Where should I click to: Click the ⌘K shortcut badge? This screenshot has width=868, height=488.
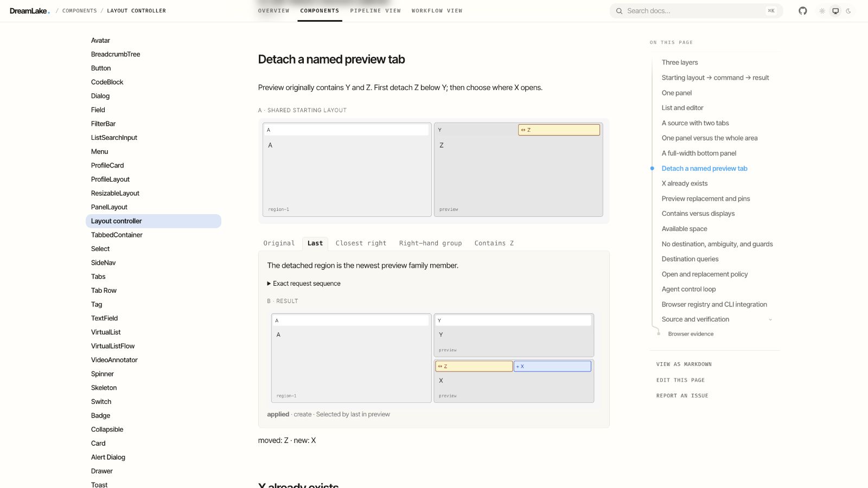771,11
